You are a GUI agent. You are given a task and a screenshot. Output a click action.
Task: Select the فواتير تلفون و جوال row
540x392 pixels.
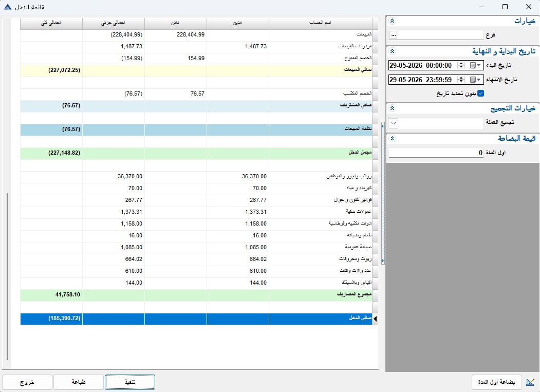click(196, 200)
